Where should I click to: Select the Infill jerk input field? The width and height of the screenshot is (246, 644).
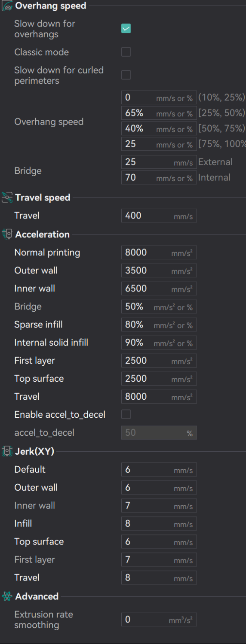click(159, 523)
